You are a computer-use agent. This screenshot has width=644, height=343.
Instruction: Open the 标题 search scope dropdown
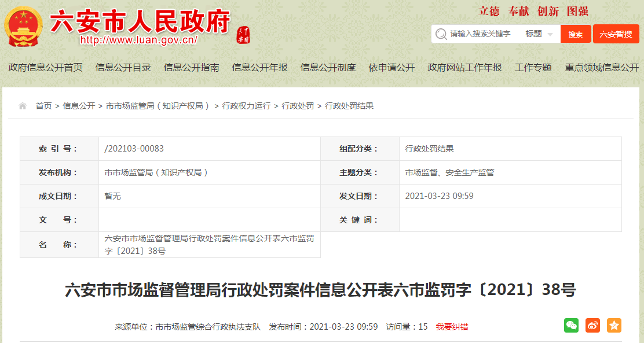tap(539, 34)
